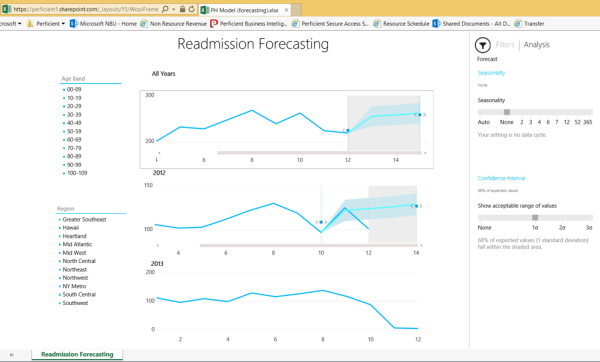The image size is (600, 362).
Task: Select the 50-59 age band
Action: 74,131
